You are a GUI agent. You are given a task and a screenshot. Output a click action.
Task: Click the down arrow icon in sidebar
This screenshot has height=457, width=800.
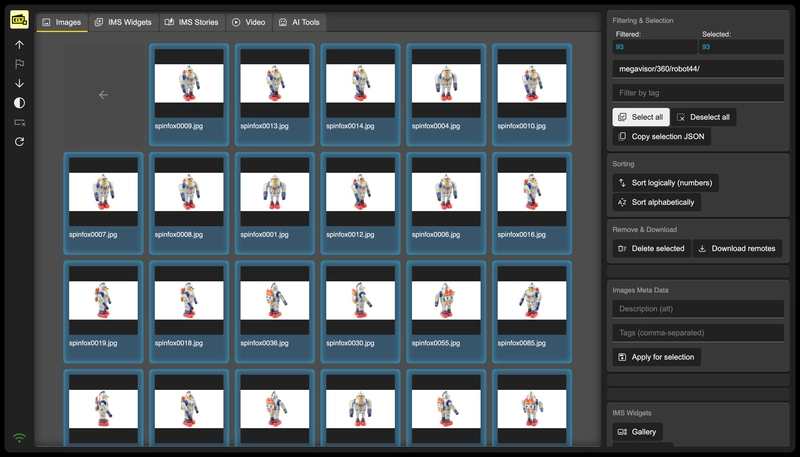coord(19,83)
